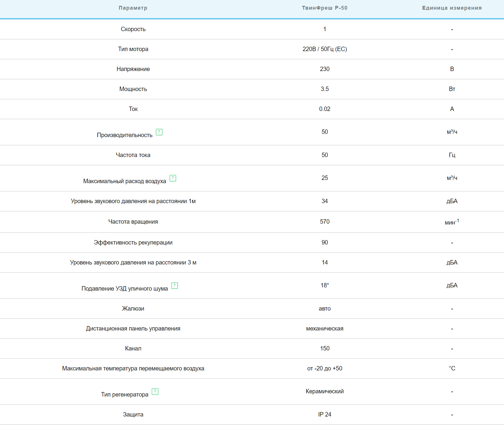Viewport: 504px width, 425px height.
Task: Select the Тип регенератора label text
Action: click(x=125, y=394)
